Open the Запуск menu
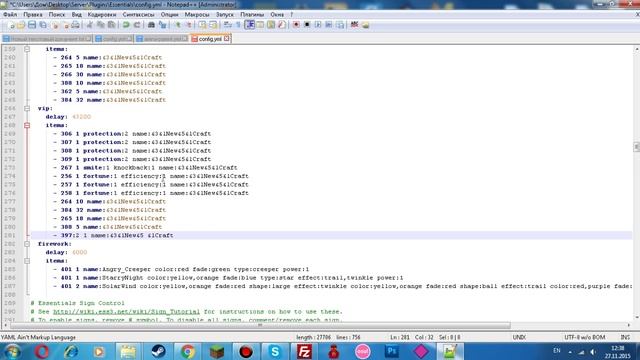 pyautogui.click(x=224, y=14)
